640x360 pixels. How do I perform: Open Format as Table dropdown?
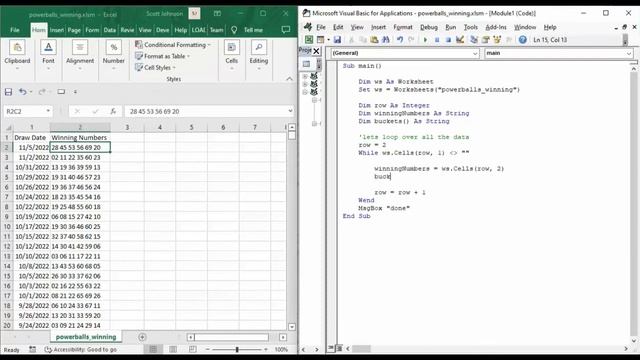click(x=162, y=56)
